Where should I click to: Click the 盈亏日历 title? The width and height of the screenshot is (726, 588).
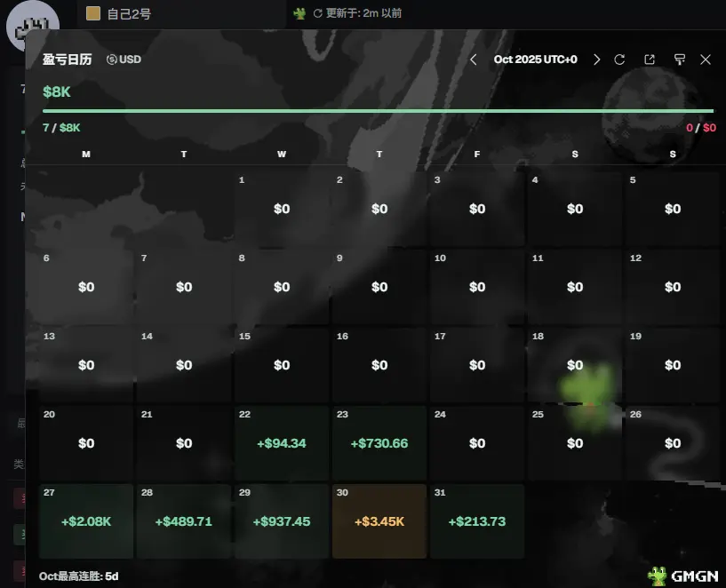68,60
